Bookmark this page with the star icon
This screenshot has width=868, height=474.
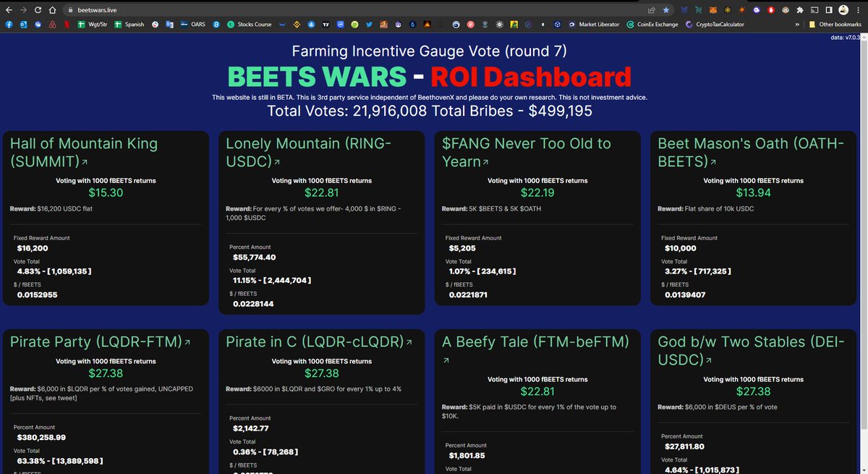pyautogui.click(x=666, y=10)
